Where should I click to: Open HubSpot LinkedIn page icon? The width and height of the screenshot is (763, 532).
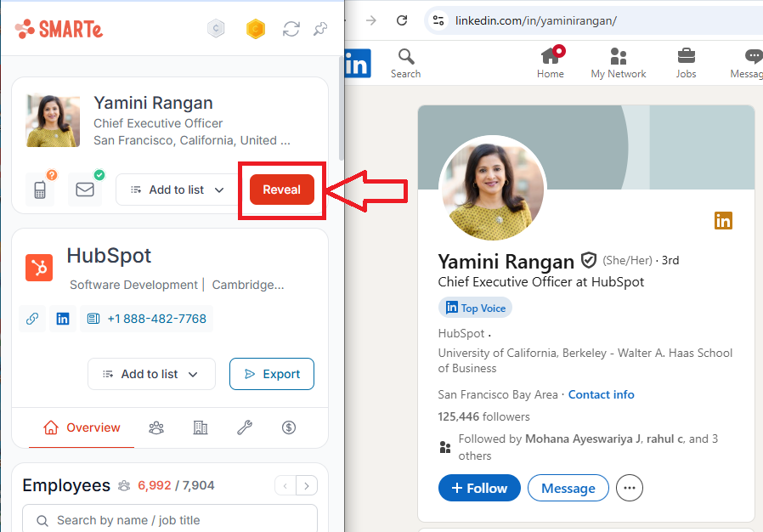click(x=63, y=319)
